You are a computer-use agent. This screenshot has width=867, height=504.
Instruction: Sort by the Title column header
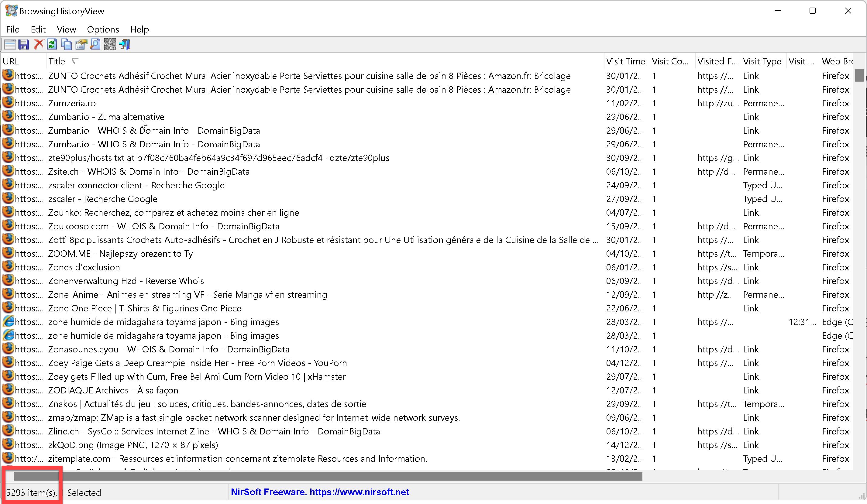(x=57, y=61)
